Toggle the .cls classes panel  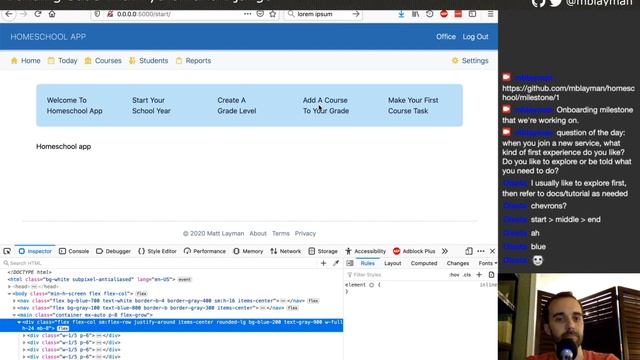(x=467, y=275)
